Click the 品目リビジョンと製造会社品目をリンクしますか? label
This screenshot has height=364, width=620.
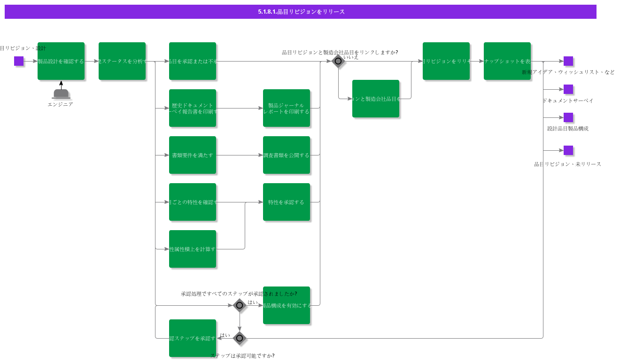click(x=340, y=52)
